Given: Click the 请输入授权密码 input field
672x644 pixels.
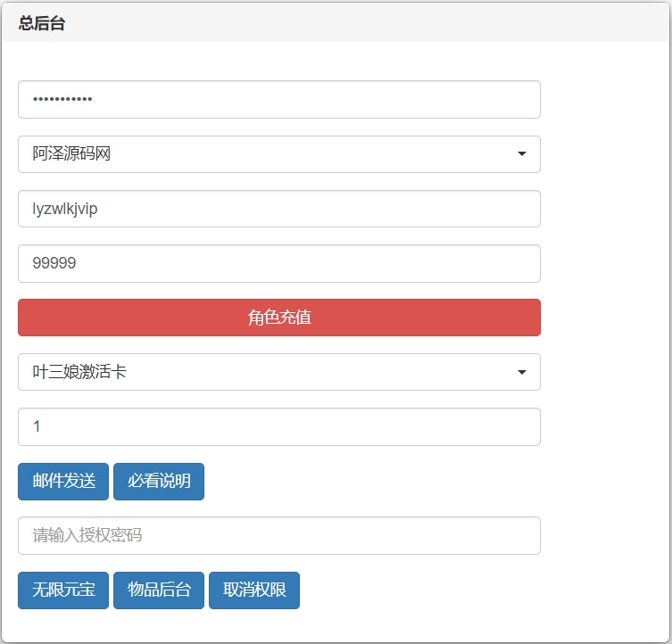Looking at the screenshot, I should click(x=278, y=535).
